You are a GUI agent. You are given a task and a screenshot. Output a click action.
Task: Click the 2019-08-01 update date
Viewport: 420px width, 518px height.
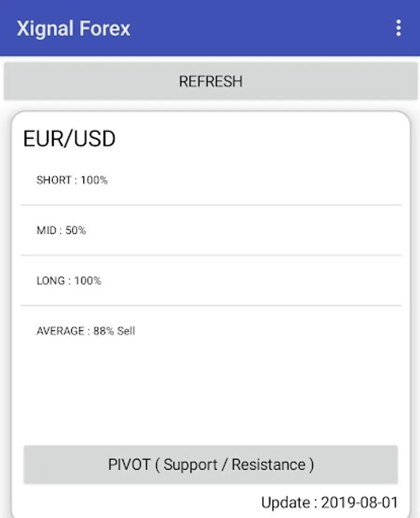tap(359, 503)
